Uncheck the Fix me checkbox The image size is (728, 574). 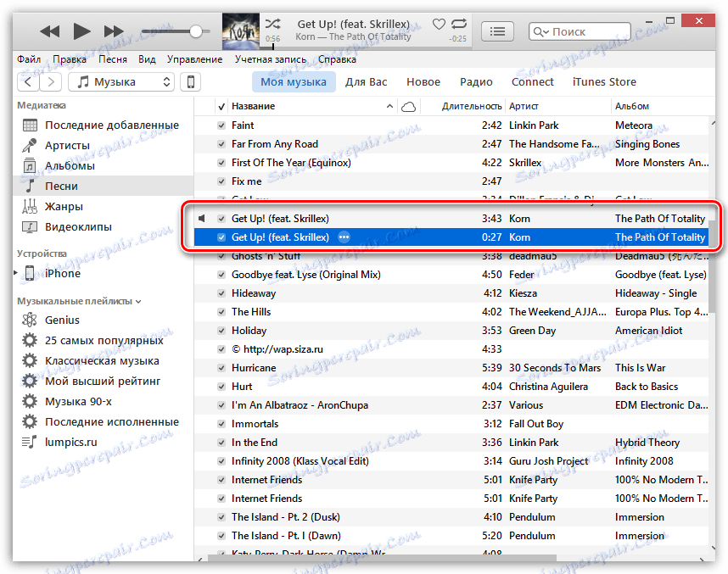(x=221, y=181)
